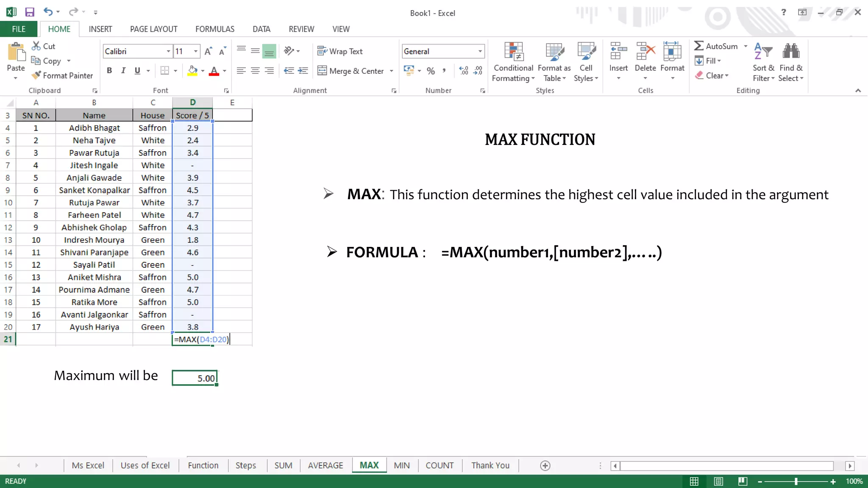This screenshot has width=868, height=488.
Task: Click the AutoSum sigma button
Action: (x=716, y=46)
